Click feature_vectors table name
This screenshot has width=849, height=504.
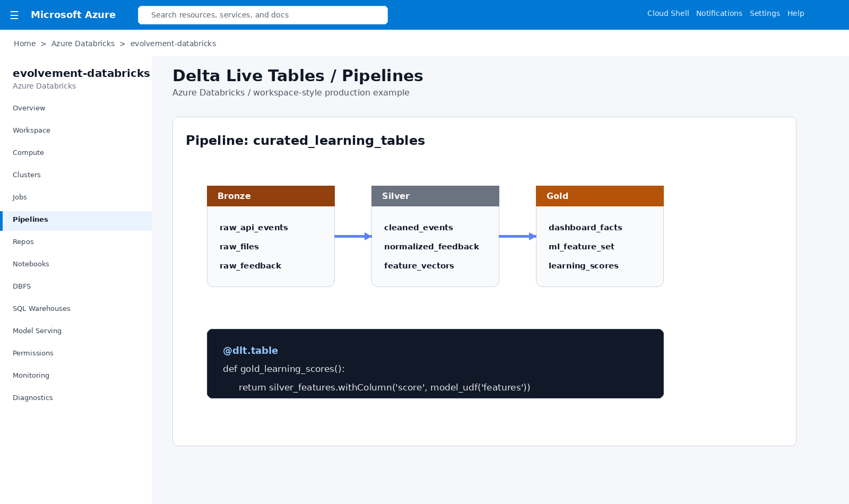(419, 266)
